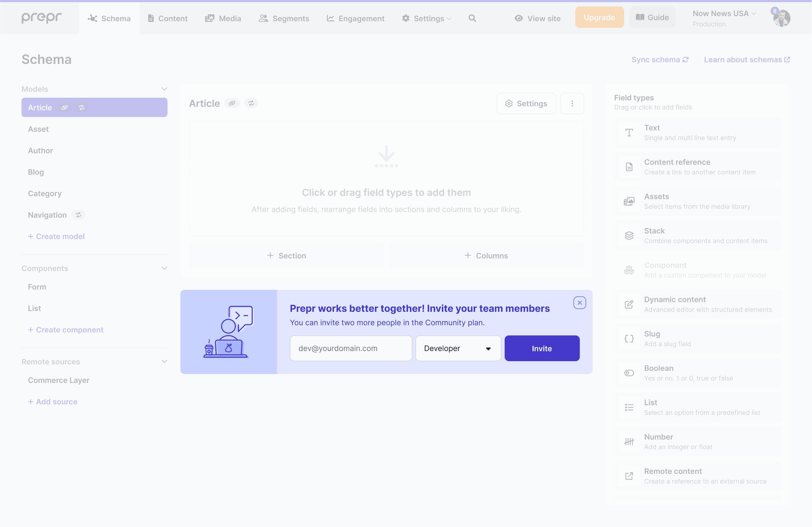The width and height of the screenshot is (812, 527).
Task: Click sync icon next to Article heading
Action: (251, 103)
